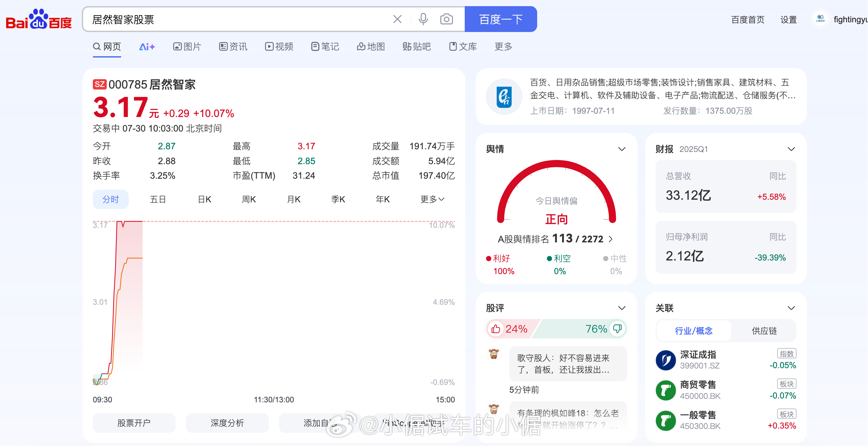868x446 pixels.
Task: Start voice search via microphone icon
Action: [423, 19]
